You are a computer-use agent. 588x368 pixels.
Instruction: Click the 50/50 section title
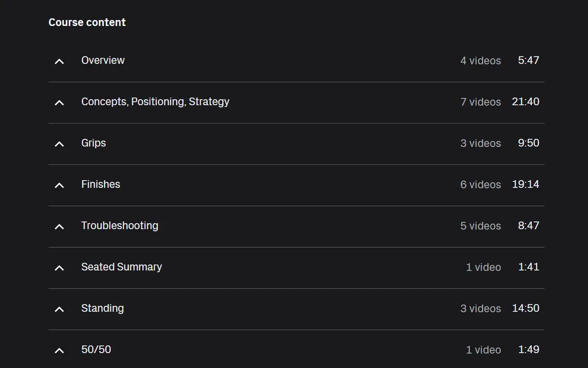click(96, 350)
